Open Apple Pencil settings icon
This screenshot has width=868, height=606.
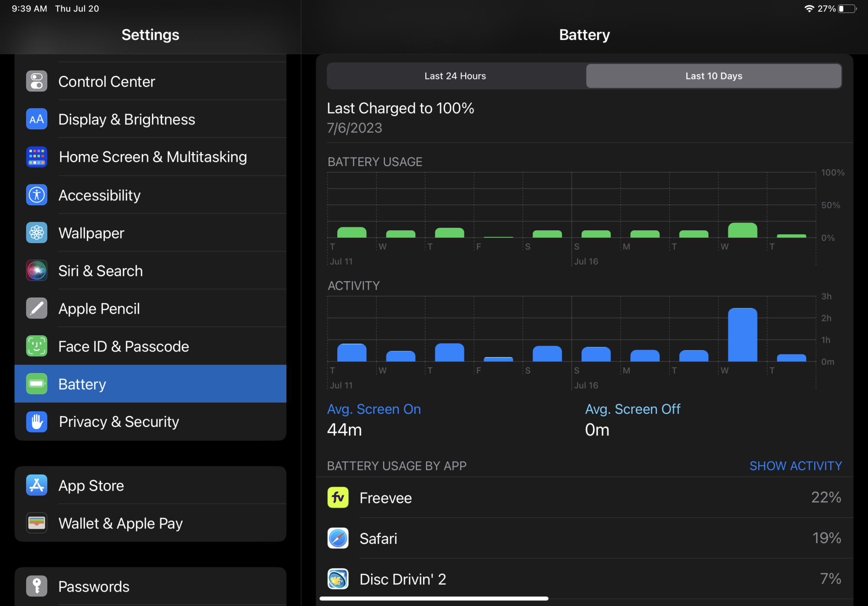pos(36,308)
